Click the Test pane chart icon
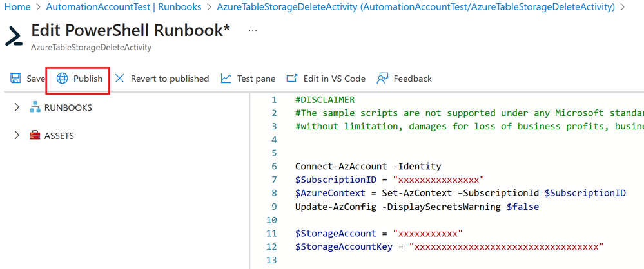Screen dimensions: 644x269 point(226,79)
